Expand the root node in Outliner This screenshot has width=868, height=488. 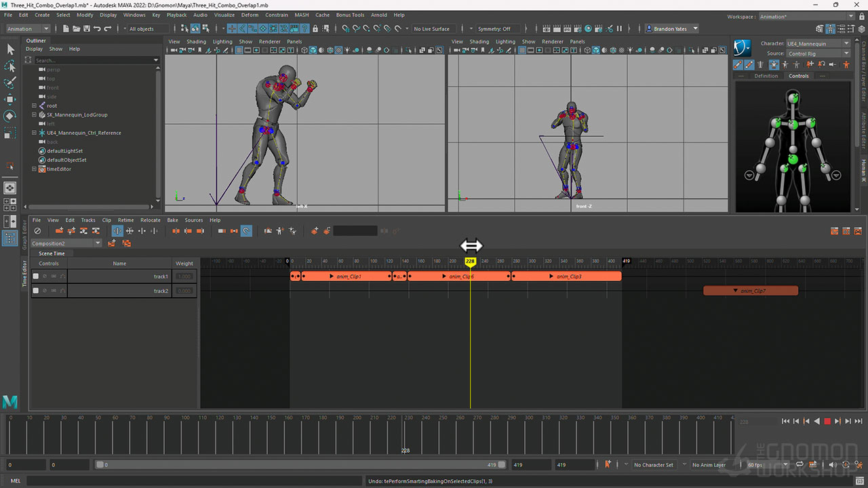(34, 106)
